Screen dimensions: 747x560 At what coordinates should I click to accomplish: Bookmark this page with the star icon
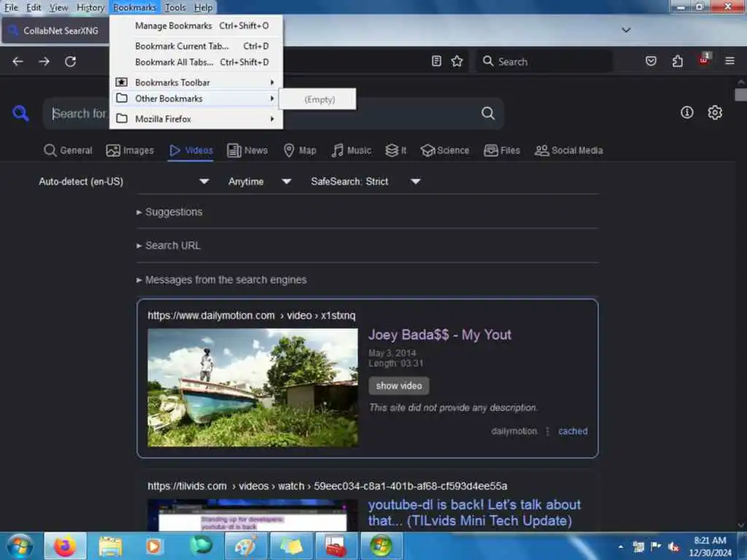pyautogui.click(x=457, y=61)
